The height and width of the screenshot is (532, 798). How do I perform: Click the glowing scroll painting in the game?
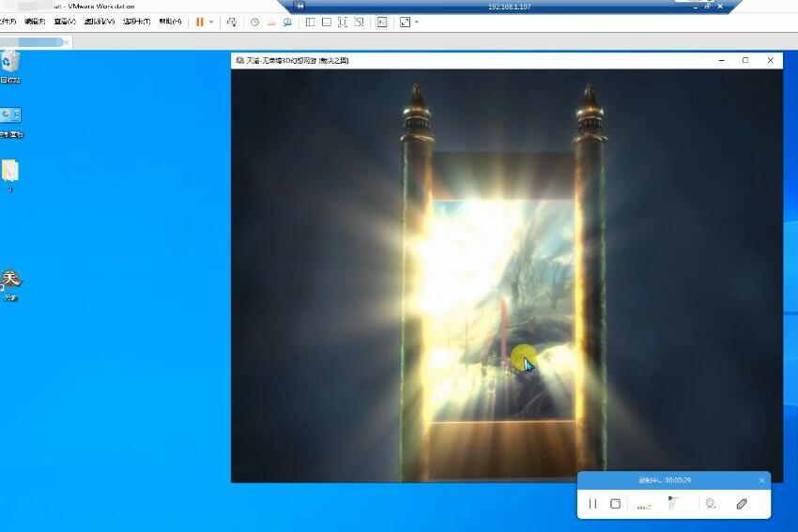[x=503, y=311]
